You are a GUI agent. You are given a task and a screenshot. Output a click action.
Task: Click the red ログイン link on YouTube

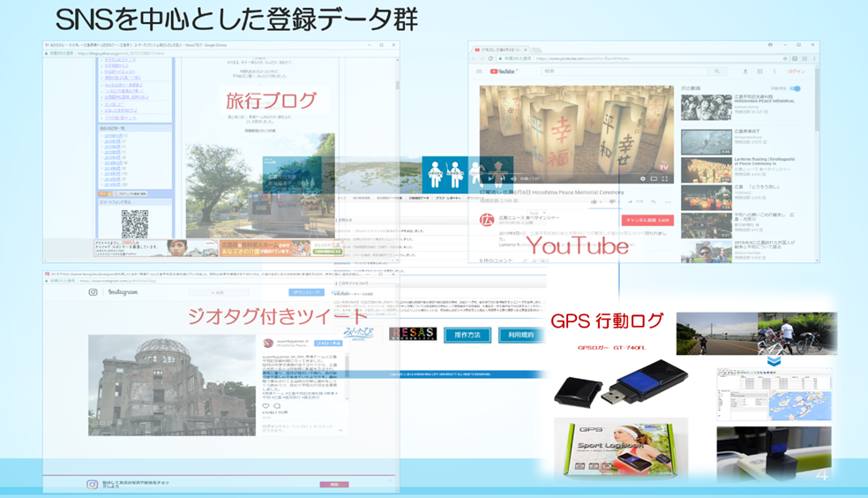796,72
